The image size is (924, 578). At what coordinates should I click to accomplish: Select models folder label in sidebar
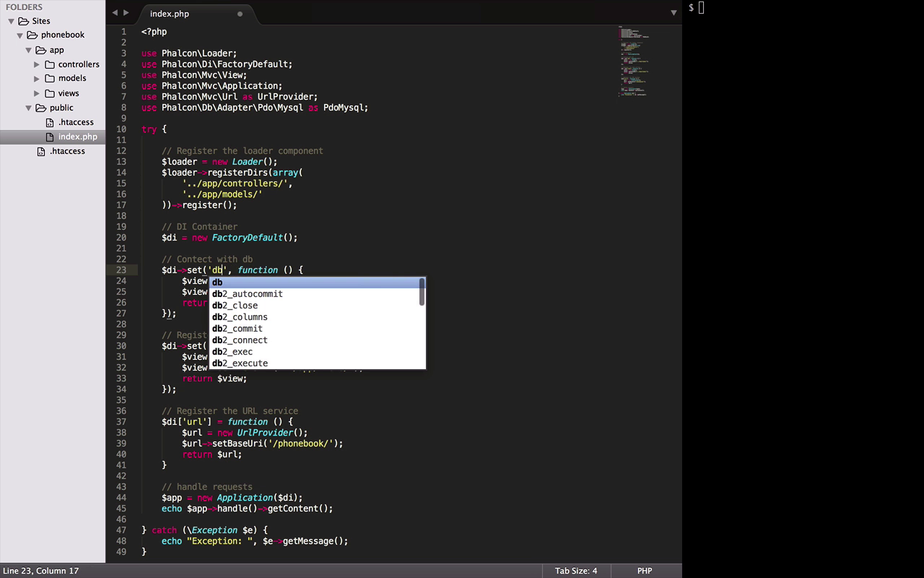[x=72, y=78]
